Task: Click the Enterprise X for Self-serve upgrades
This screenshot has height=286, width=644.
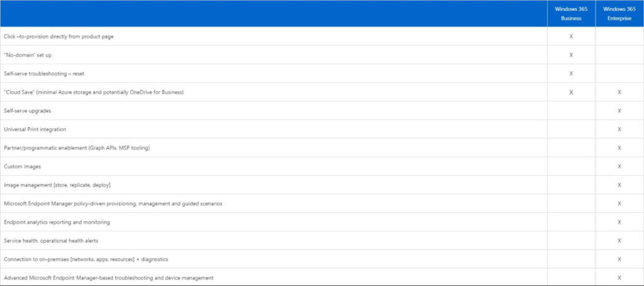Action: [619, 111]
